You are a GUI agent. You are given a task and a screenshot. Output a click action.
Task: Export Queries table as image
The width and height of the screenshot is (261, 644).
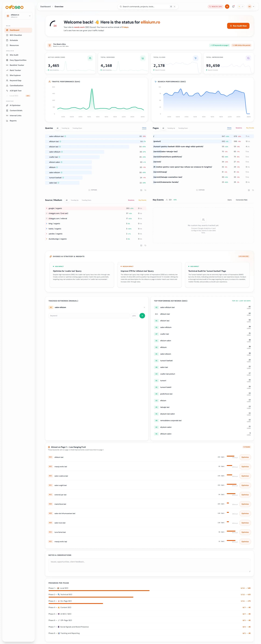[x=141, y=190]
